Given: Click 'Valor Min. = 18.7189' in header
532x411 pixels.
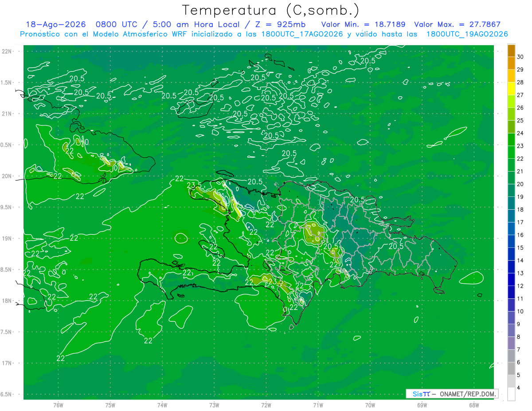Looking at the screenshot, I should (363, 24).
